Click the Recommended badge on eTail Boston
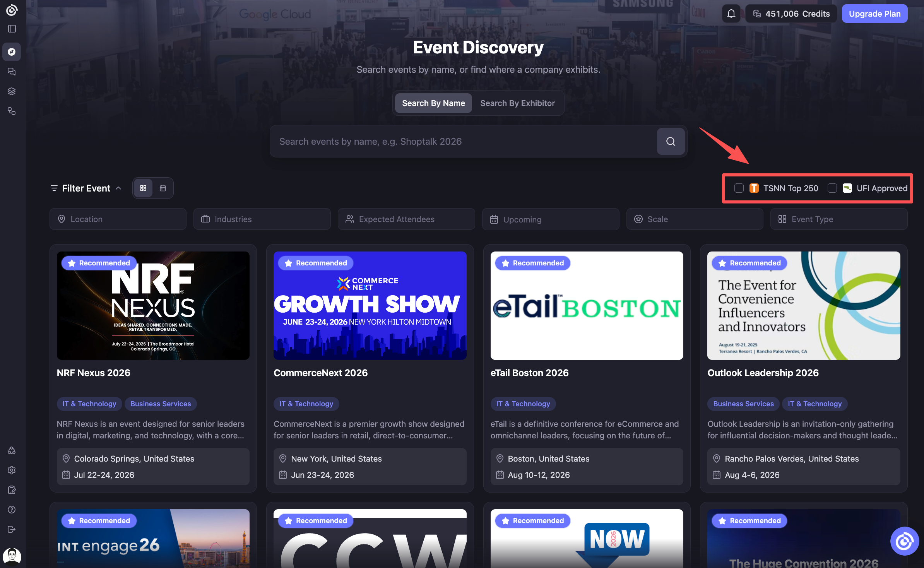This screenshot has width=924, height=568. 533,263
